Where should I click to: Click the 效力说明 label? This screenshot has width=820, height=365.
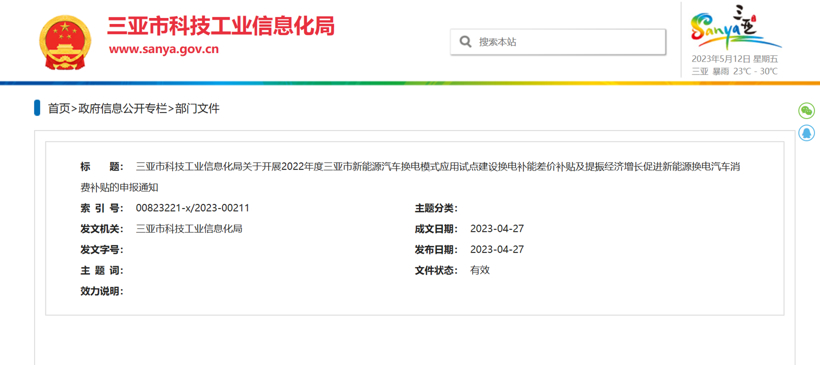point(102,291)
